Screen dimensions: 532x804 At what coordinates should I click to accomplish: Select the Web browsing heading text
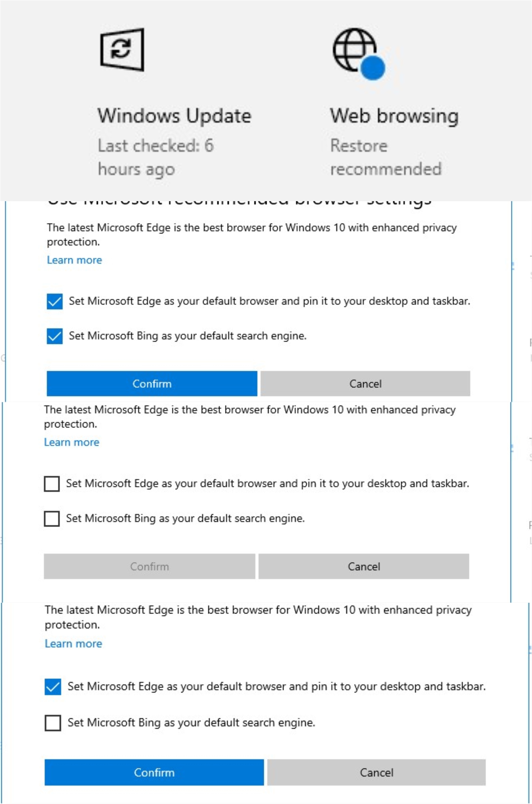pos(394,116)
